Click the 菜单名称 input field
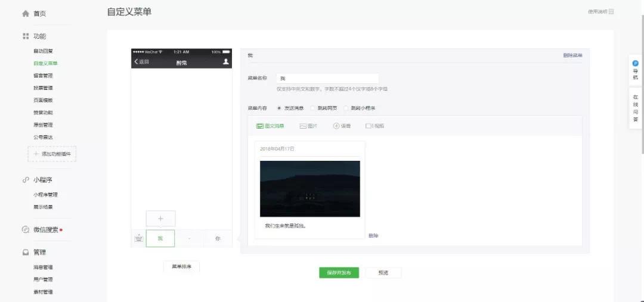The width and height of the screenshot is (644, 302). pyautogui.click(x=327, y=79)
